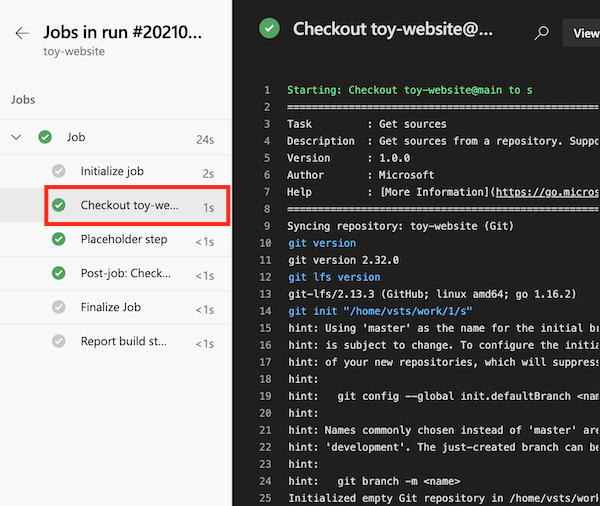Click the 'git-lfs/2.13.3 (GitHub; linux amd64' line
This screenshot has width=600, height=506.
pos(432,294)
